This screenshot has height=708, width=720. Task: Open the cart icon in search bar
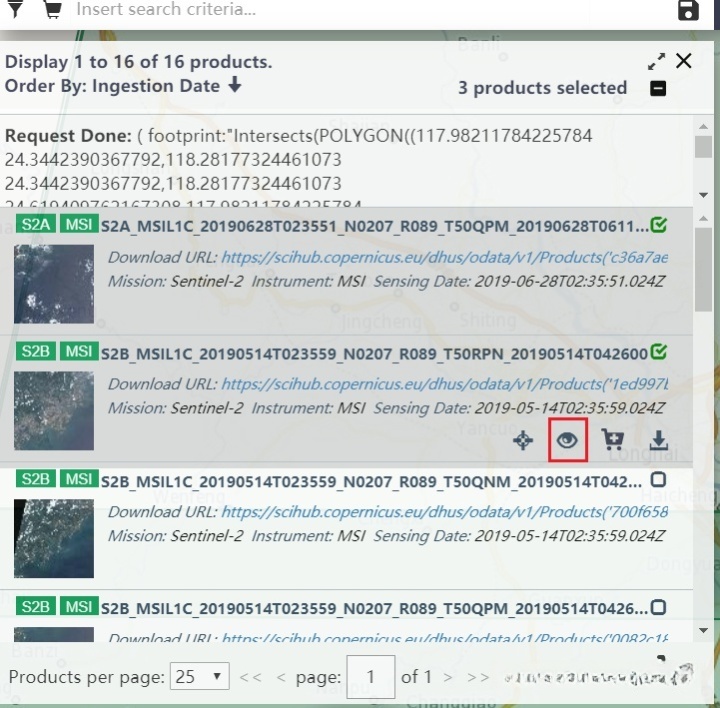(x=53, y=9)
